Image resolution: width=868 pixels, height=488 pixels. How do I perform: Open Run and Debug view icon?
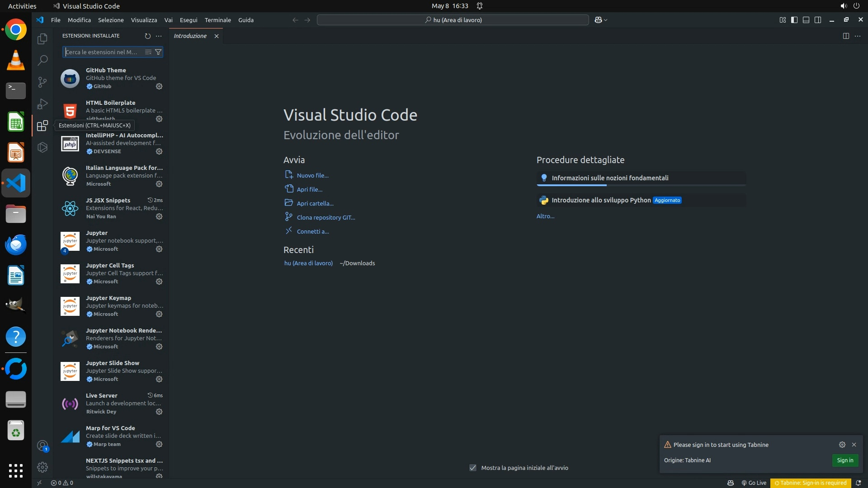pyautogui.click(x=42, y=104)
